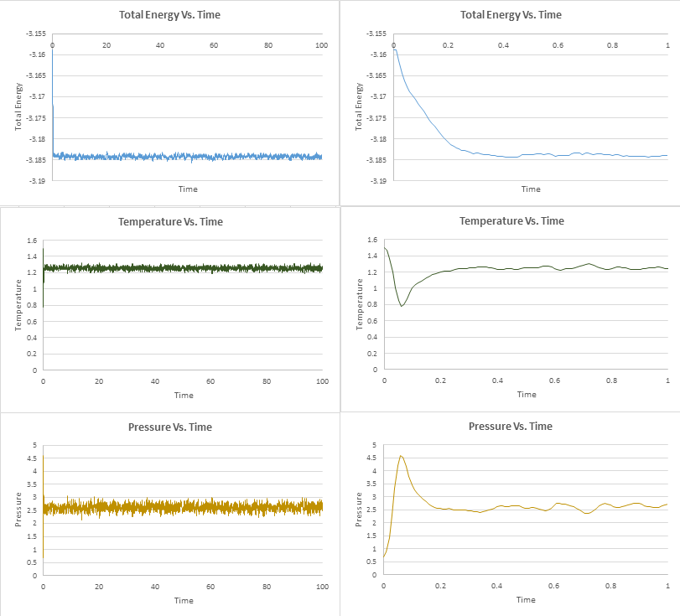The width and height of the screenshot is (680, 616).
Task: Select 3.5 tick label in 0–1 Pressure chart
Action: click(371, 484)
